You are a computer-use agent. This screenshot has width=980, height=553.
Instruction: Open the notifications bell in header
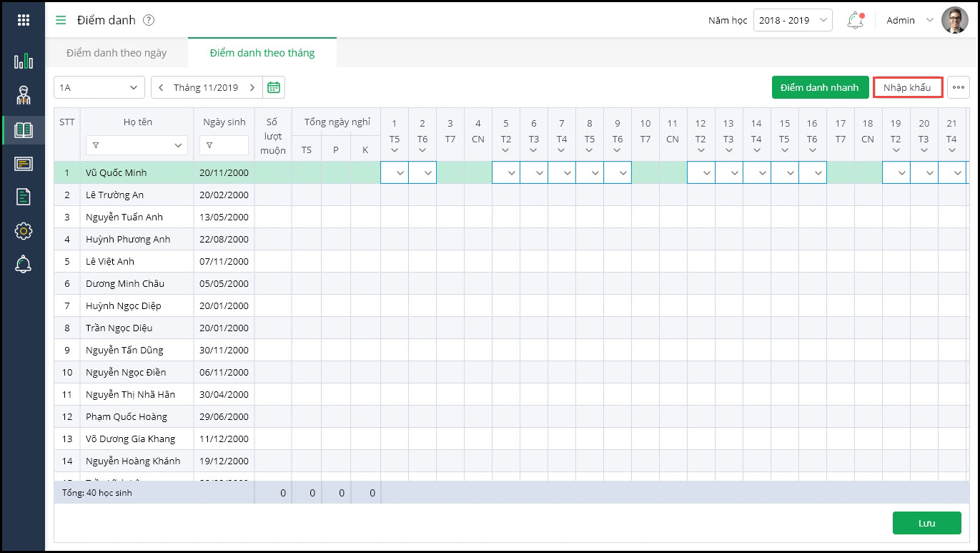point(855,20)
